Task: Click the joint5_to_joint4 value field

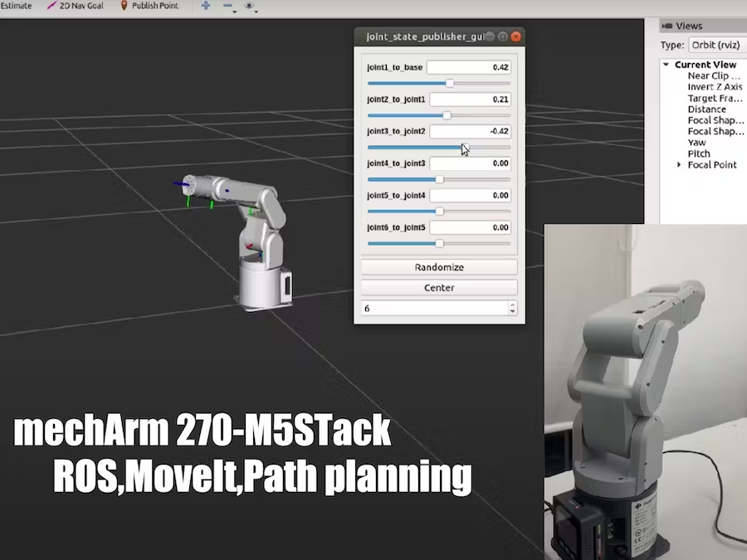Action: (x=471, y=195)
